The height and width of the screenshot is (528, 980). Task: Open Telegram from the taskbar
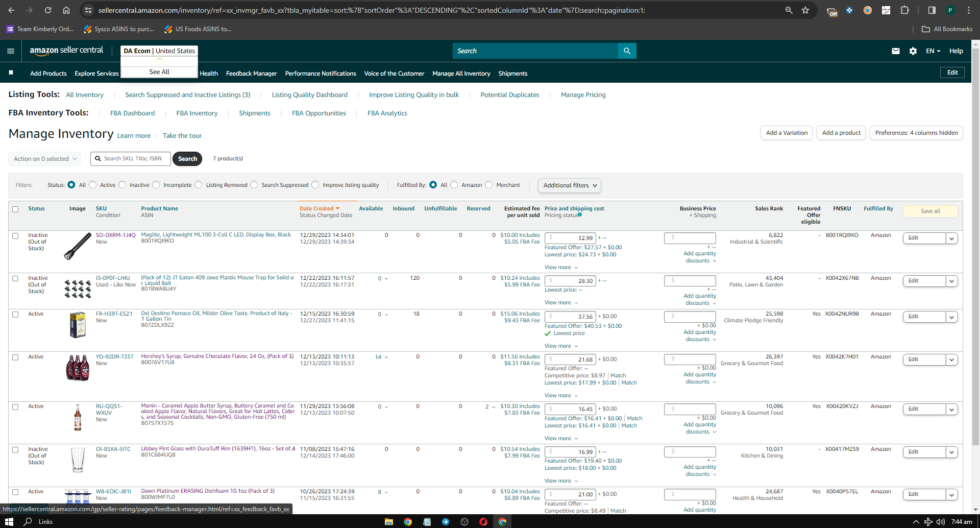point(446,521)
